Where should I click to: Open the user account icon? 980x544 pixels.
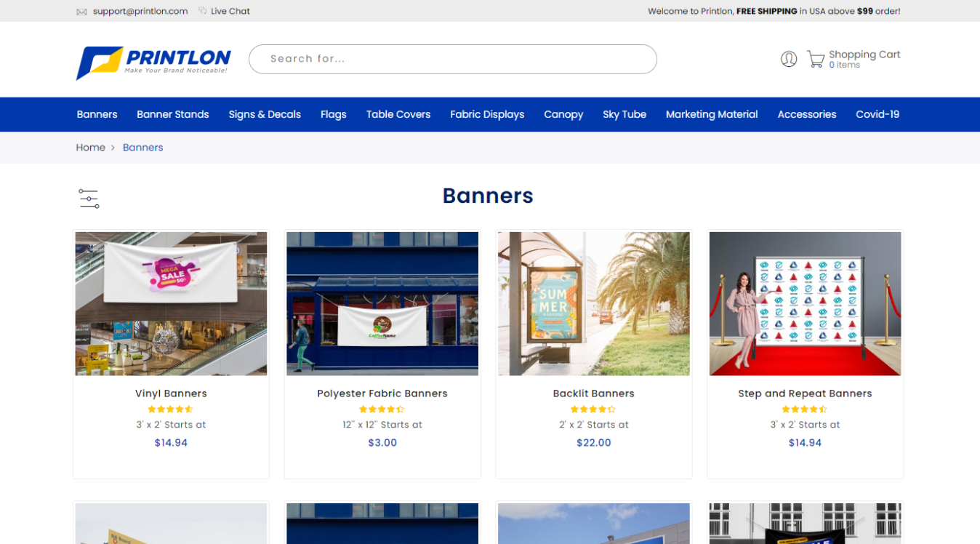pyautogui.click(x=789, y=59)
